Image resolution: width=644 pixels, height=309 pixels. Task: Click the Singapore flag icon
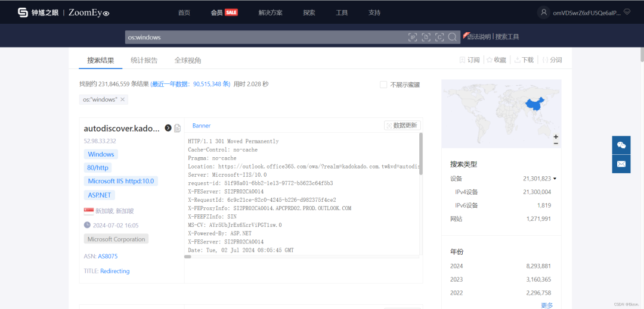(x=88, y=211)
